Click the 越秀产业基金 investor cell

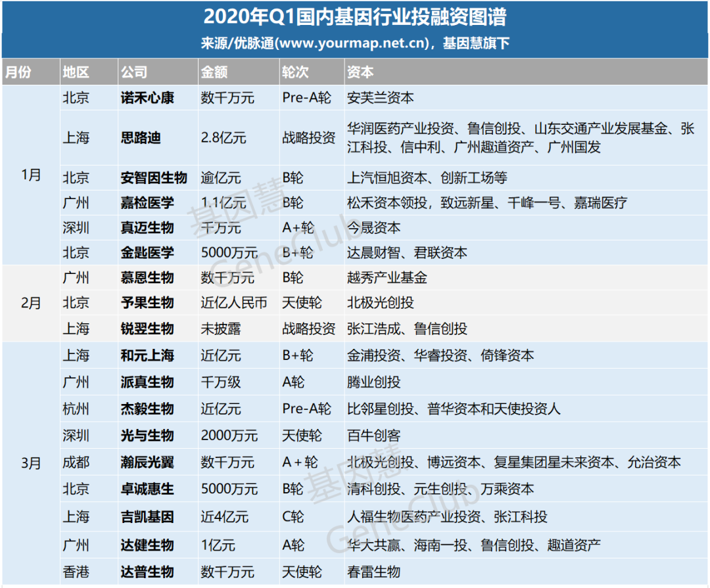(x=387, y=277)
